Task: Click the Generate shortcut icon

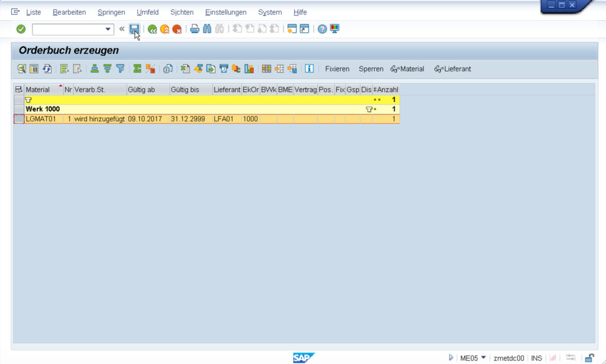Action: [x=305, y=29]
